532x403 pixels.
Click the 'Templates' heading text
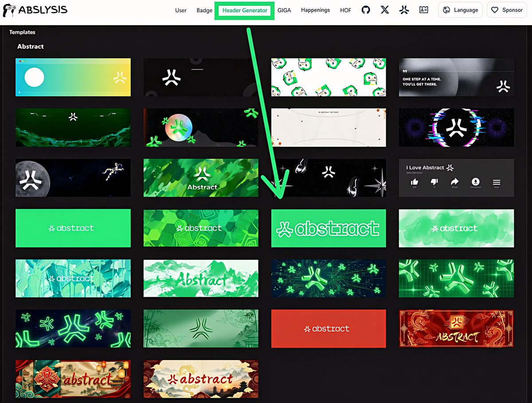point(22,32)
